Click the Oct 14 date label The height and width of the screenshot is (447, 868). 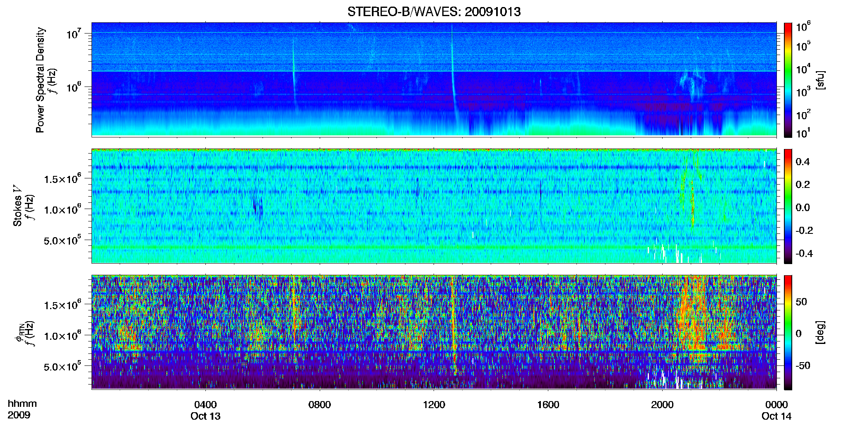[x=776, y=416]
